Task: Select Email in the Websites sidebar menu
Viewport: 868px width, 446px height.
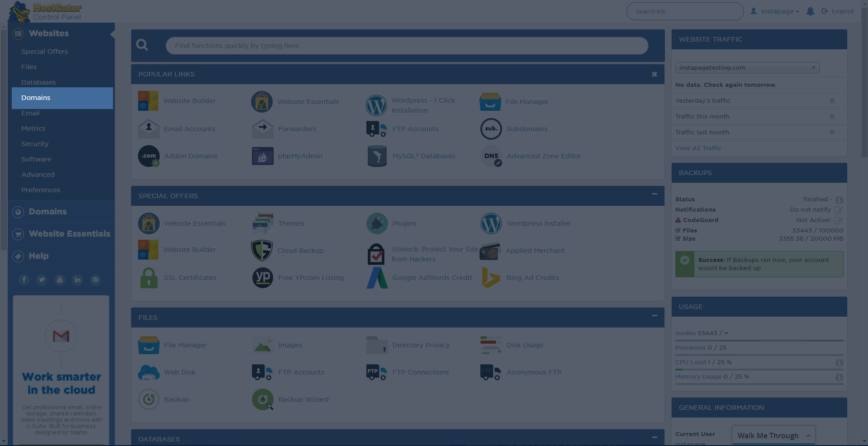Action: tap(30, 113)
